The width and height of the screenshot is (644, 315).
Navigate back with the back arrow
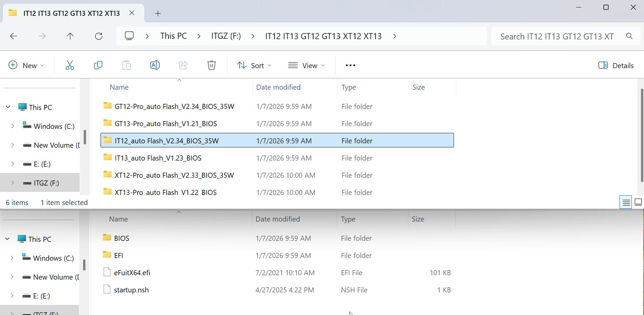pyautogui.click(x=14, y=36)
